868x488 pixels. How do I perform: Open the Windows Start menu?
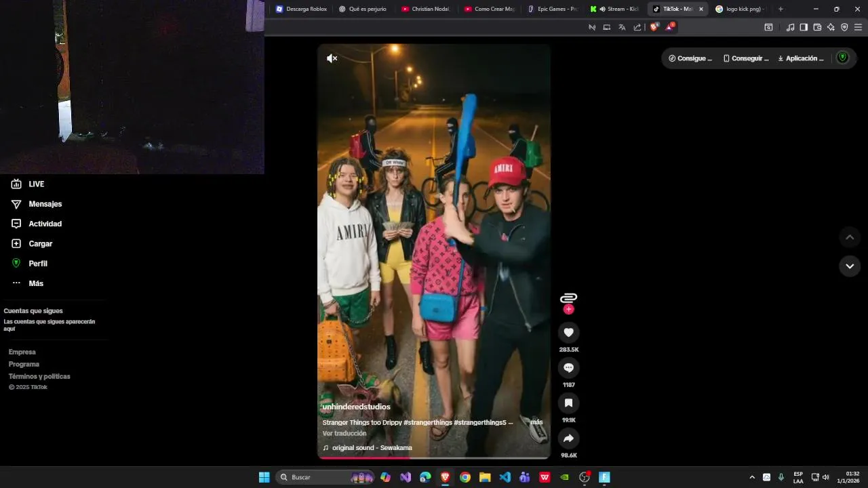coord(264,477)
